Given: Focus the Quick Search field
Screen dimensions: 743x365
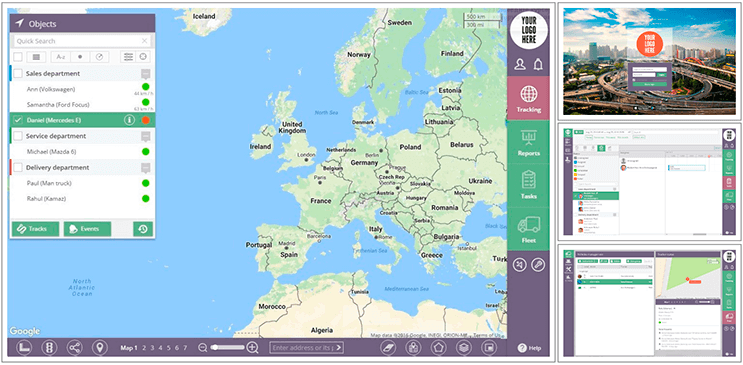Looking at the screenshot, I should (82, 41).
